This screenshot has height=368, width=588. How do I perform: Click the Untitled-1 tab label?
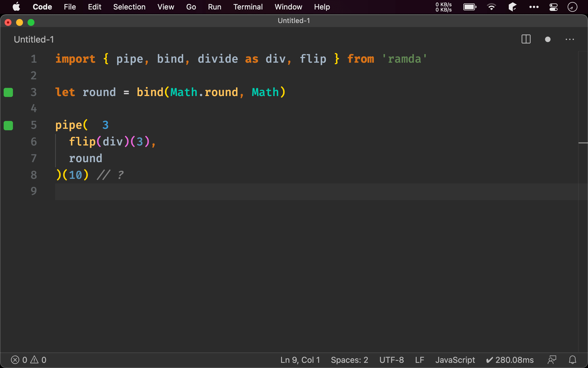click(34, 39)
